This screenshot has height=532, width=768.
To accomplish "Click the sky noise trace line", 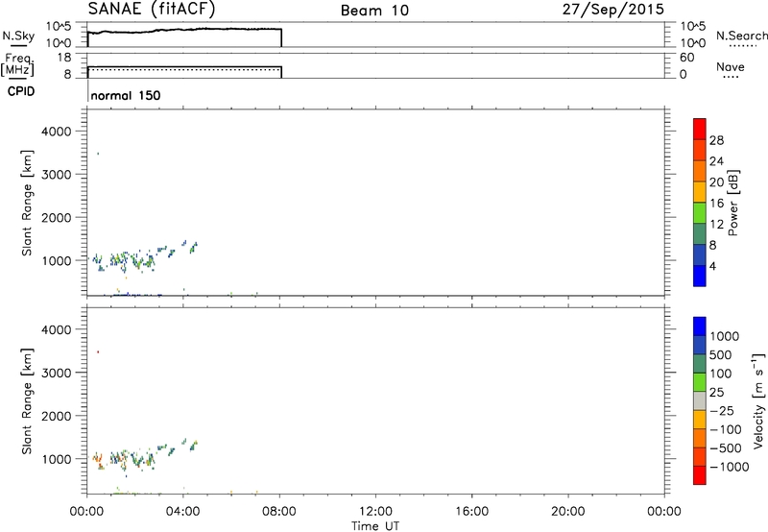I will click(x=184, y=31).
